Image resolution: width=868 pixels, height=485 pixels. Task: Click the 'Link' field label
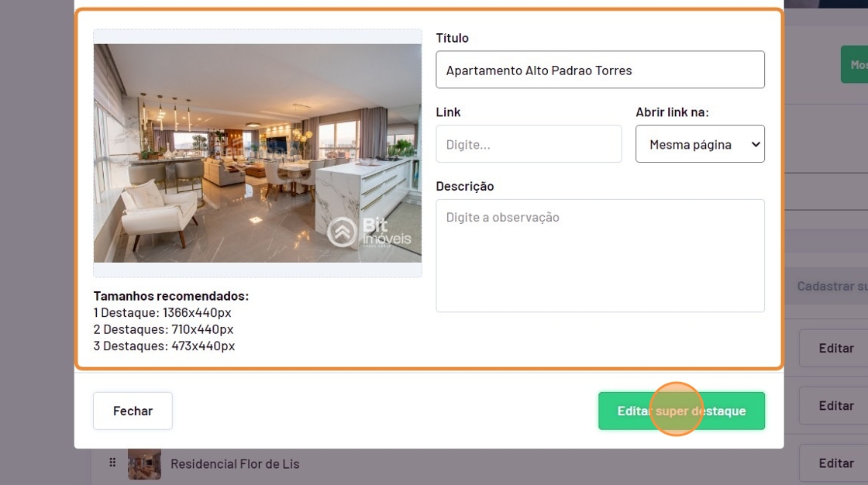[x=448, y=112]
